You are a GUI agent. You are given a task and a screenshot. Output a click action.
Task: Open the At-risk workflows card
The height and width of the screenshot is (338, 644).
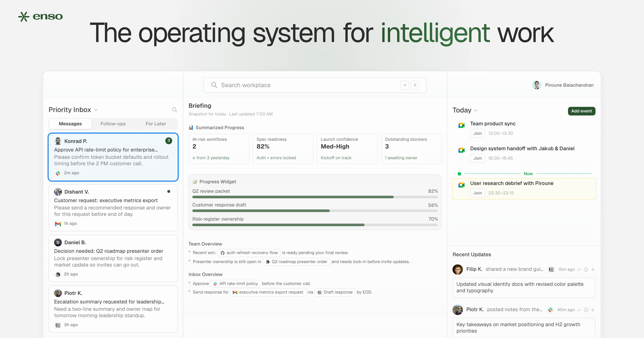click(x=219, y=149)
